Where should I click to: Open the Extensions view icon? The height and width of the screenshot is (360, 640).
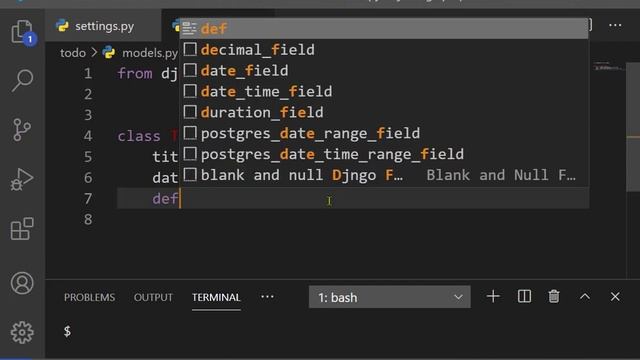pos(22,229)
